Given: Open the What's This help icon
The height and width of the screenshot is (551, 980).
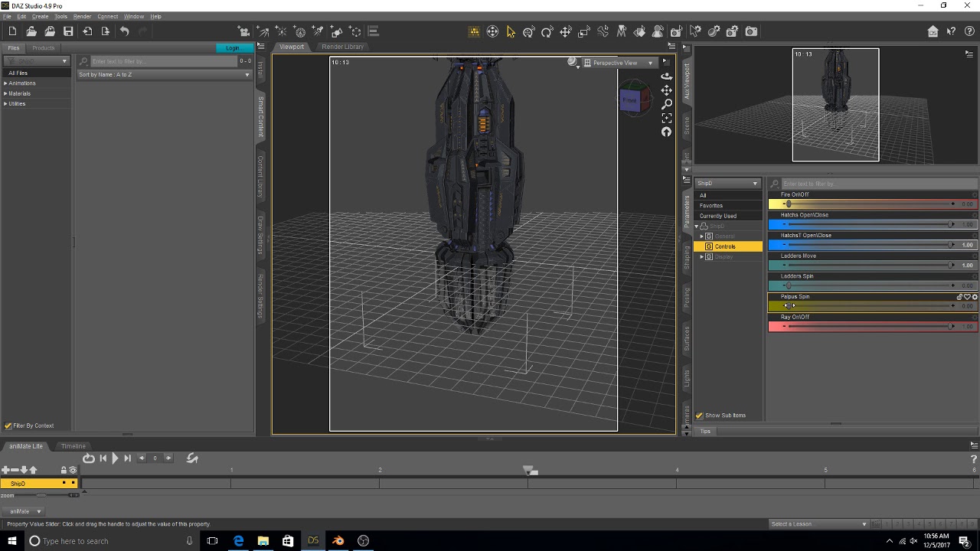Looking at the screenshot, I should 951,31.
